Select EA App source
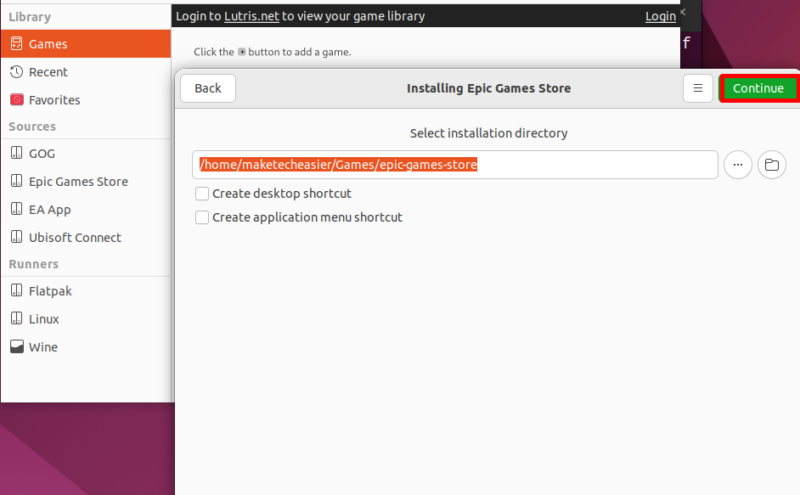Viewport: 800px width, 495px height. tap(86, 210)
